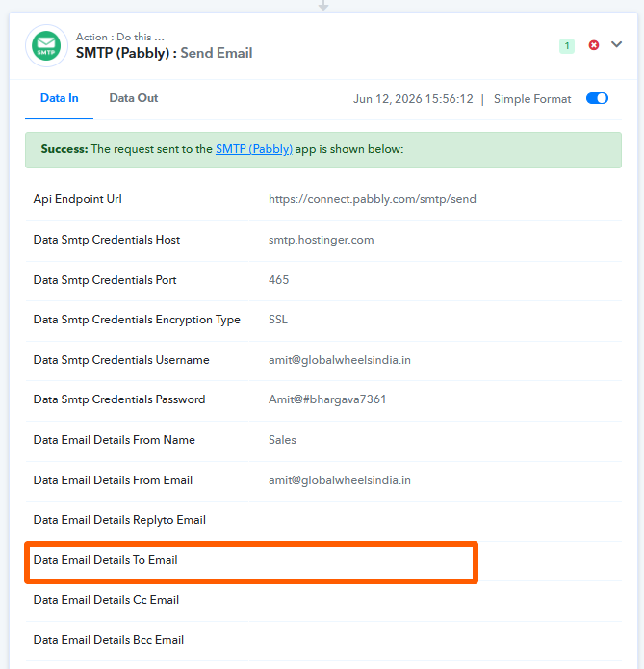Click the Data Smtp Credentials Host label
644x669 pixels.
pos(107,240)
